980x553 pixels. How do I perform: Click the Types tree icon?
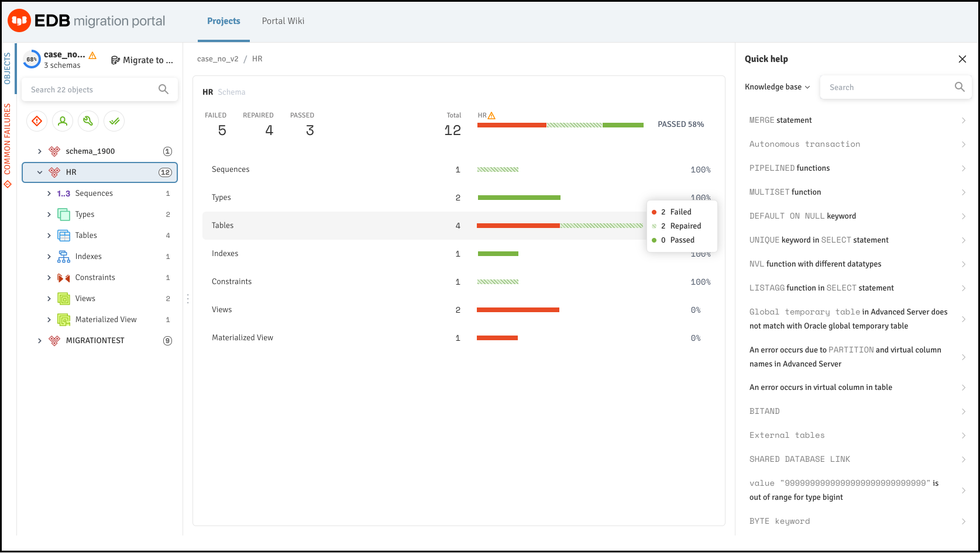click(x=63, y=215)
